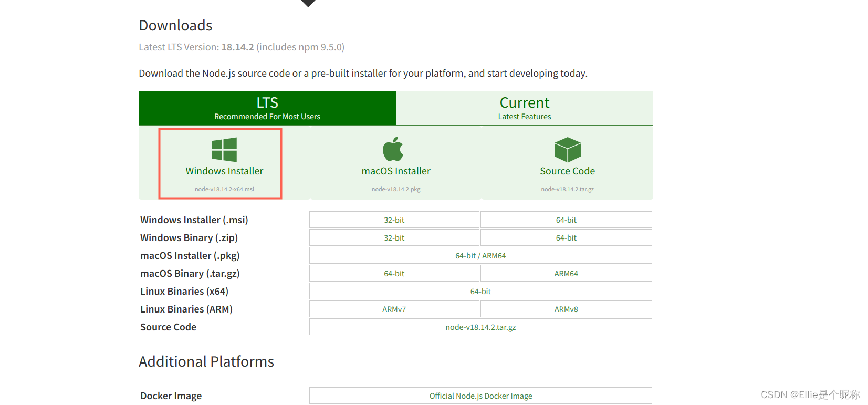The height and width of the screenshot is (405, 868).
Task: Switch to the LTS tab
Action: 267,108
